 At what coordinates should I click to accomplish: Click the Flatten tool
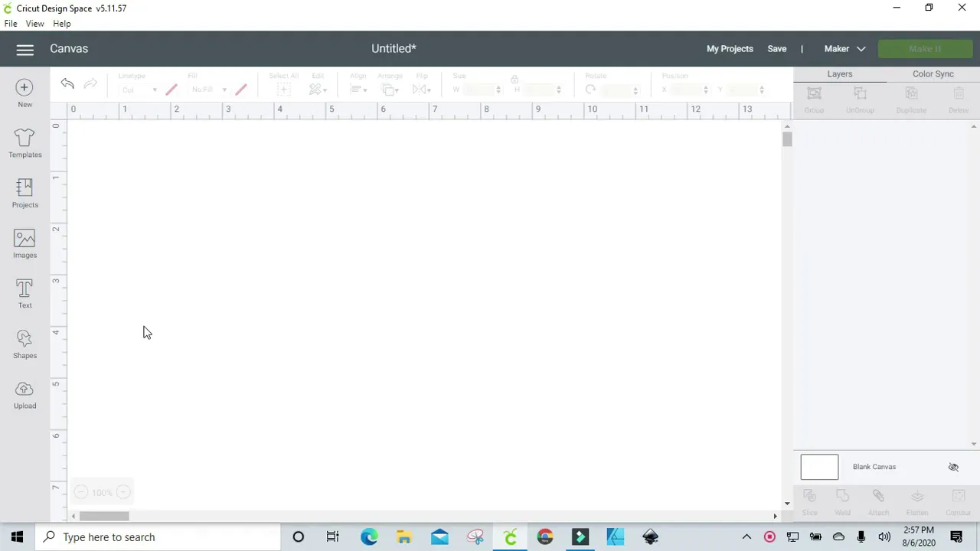pos(917,502)
